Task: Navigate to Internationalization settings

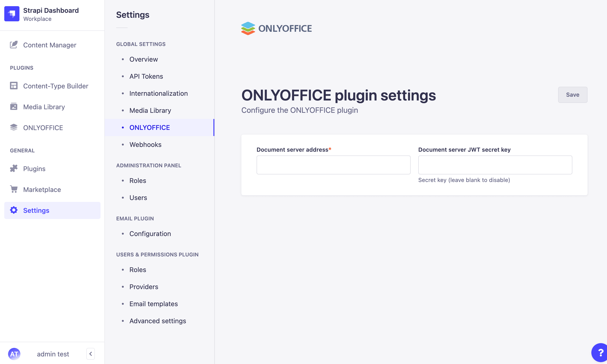Action: [x=159, y=93]
